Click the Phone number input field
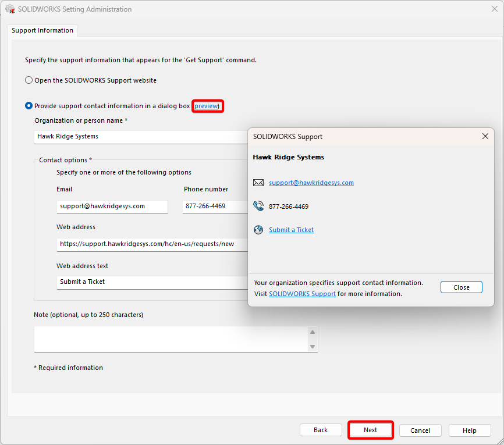Screen dimensions: 504x445 [x=215, y=207]
